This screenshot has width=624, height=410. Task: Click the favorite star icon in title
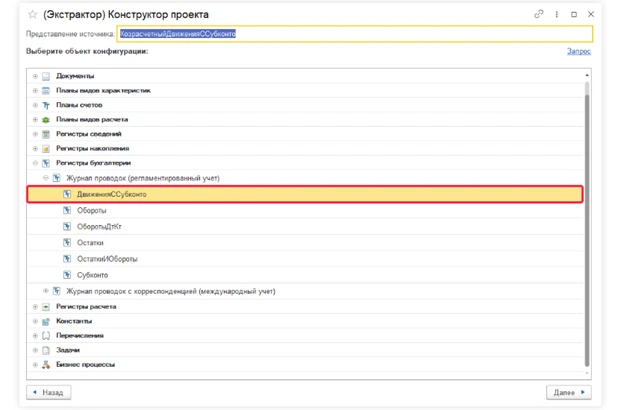[34, 15]
